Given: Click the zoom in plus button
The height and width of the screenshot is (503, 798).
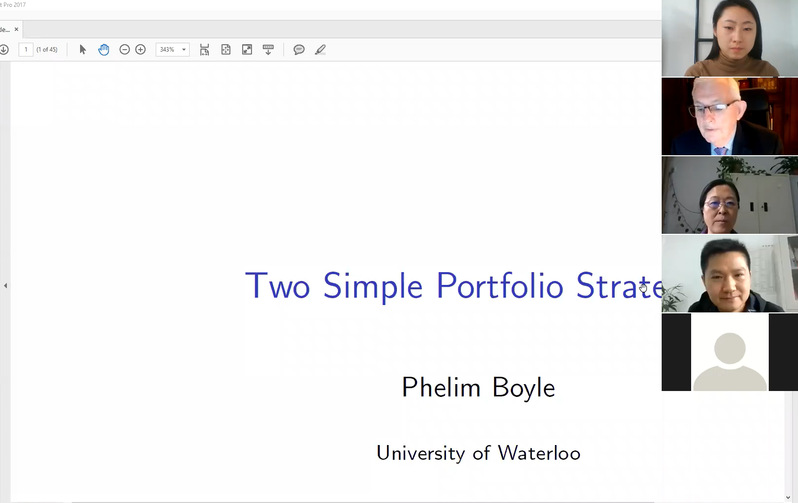Looking at the screenshot, I should click(140, 49).
